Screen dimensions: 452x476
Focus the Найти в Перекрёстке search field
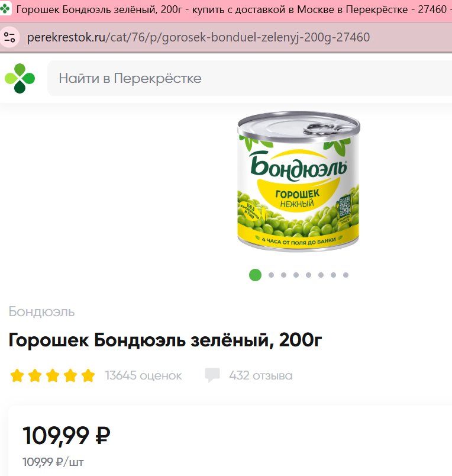[x=249, y=78]
